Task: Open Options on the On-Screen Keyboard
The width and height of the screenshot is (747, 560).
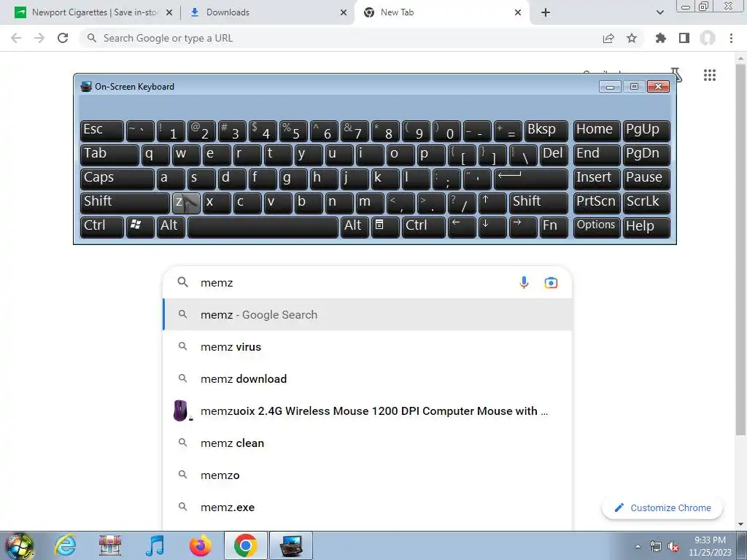Action: pos(597,227)
